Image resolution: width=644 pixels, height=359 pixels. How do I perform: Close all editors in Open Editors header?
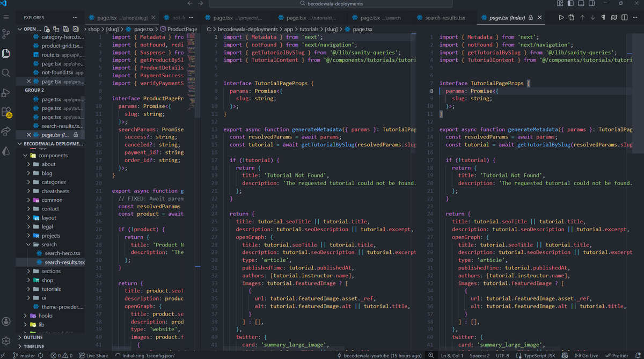(x=75, y=29)
